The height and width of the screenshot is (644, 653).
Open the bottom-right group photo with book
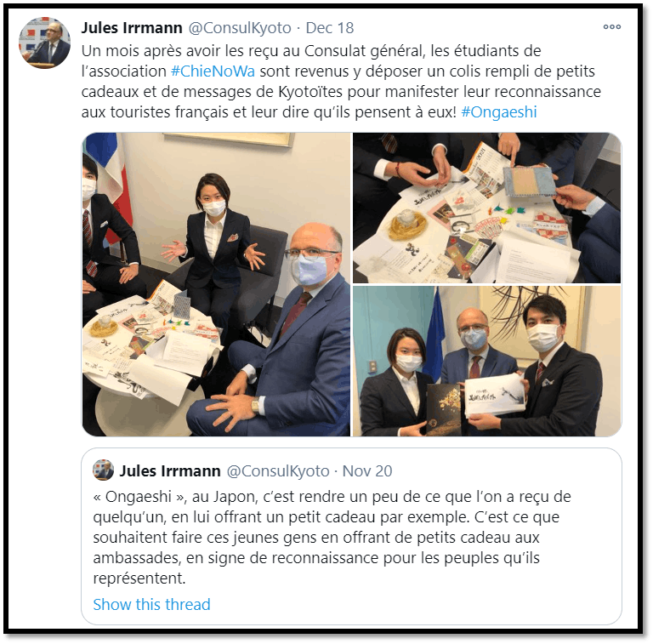pyautogui.click(x=487, y=362)
